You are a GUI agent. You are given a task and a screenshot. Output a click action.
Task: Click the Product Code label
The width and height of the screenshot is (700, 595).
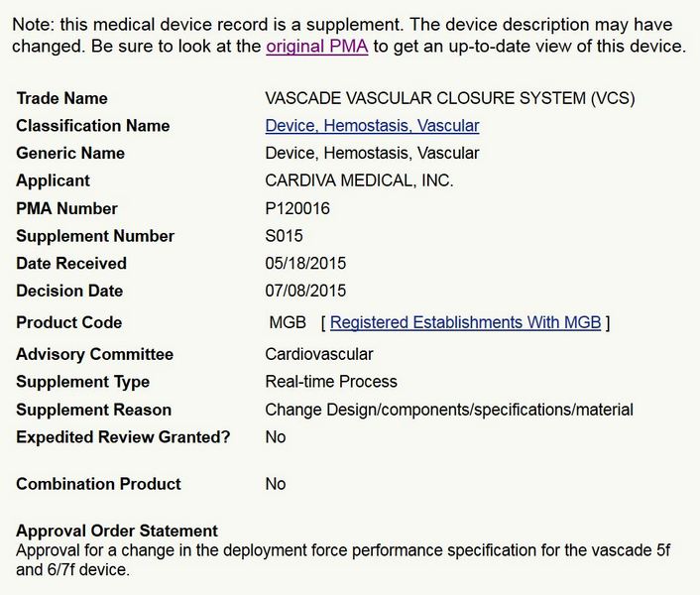point(68,322)
